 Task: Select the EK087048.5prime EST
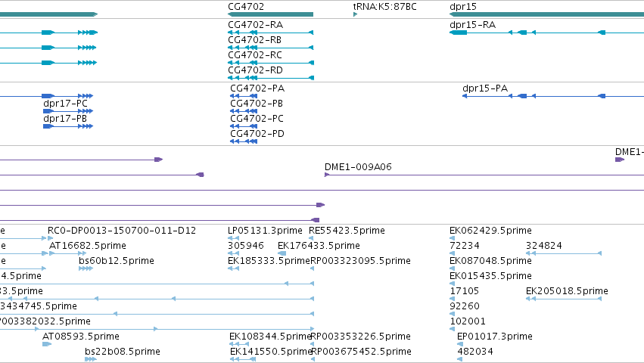pyautogui.click(x=491, y=261)
